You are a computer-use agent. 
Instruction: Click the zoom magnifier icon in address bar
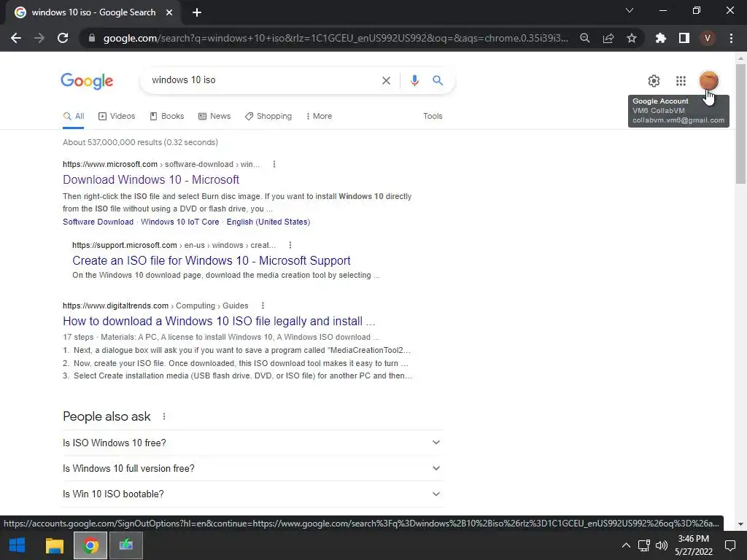[585, 38]
